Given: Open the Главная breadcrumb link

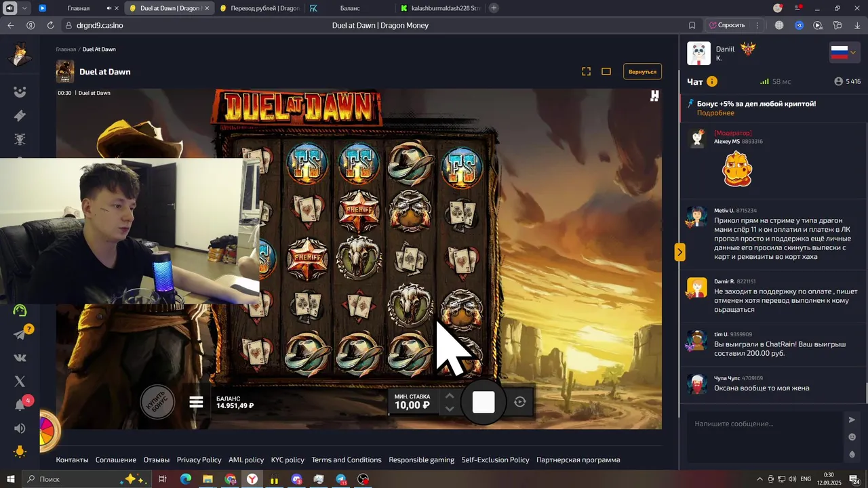Looking at the screenshot, I should [66, 49].
